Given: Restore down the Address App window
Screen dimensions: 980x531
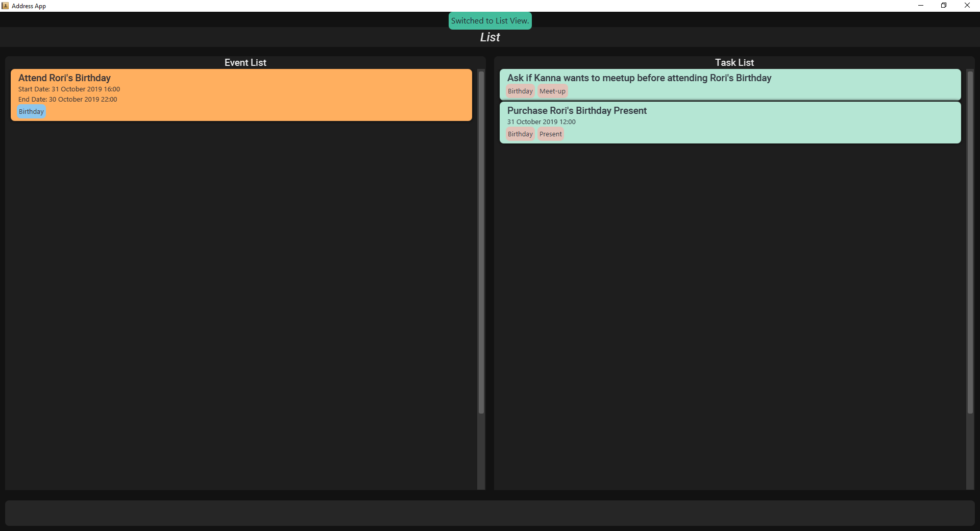Looking at the screenshot, I should pos(944,6).
